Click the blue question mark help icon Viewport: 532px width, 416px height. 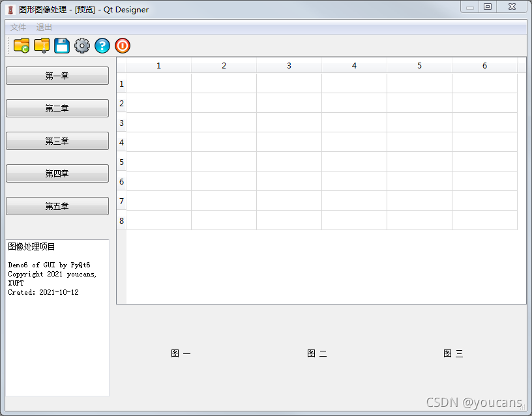click(x=102, y=46)
